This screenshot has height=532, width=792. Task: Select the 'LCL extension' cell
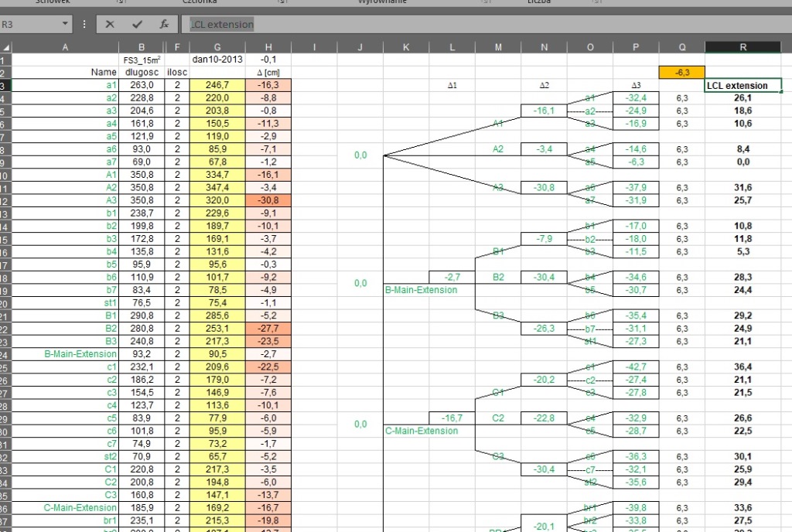(743, 85)
